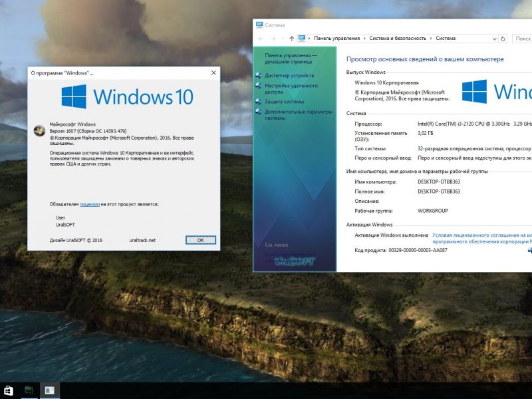Image resolution: width=532 pixels, height=399 pixels.
Task: Open Диспетчер устройств
Action: [x=289, y=75]
